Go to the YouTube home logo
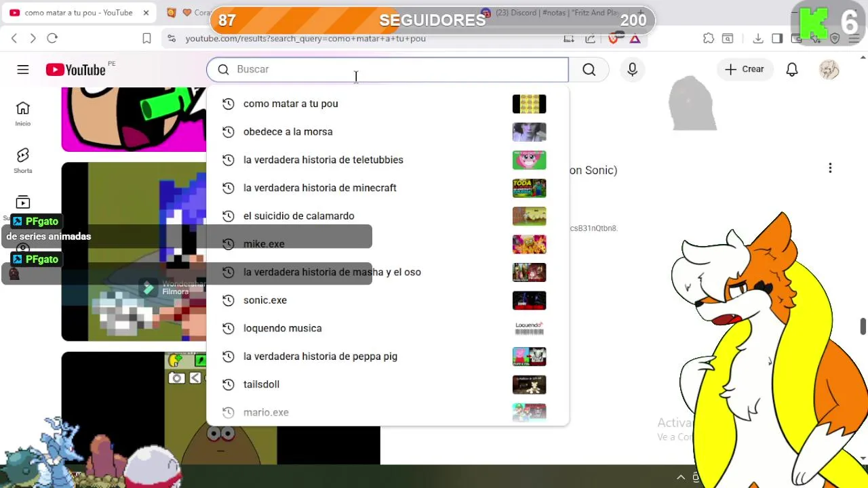Image resolution: width=868 pixels, height=488 pixels. coord(76,70)
